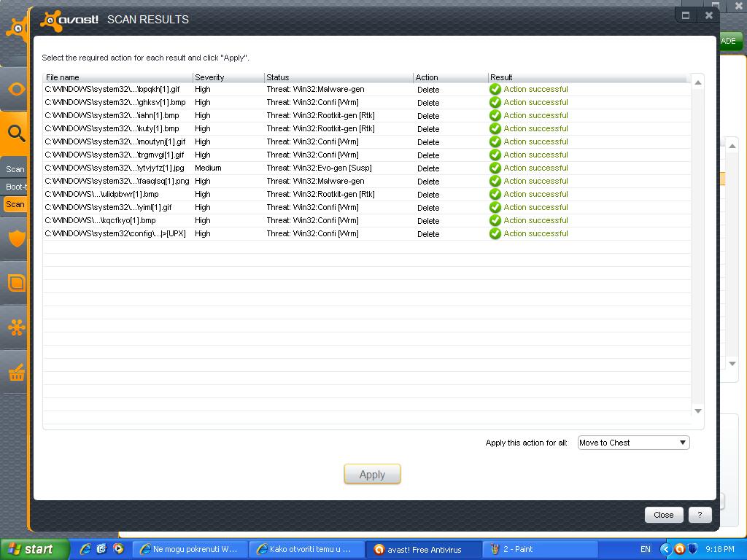Sort by the Result column header
747x560 pixels.
point(589,77)
